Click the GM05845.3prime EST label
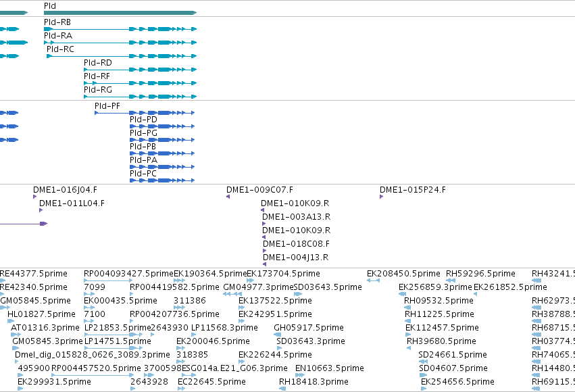The height and width of the screenshot is (392, 575). (x=48, y=342)
